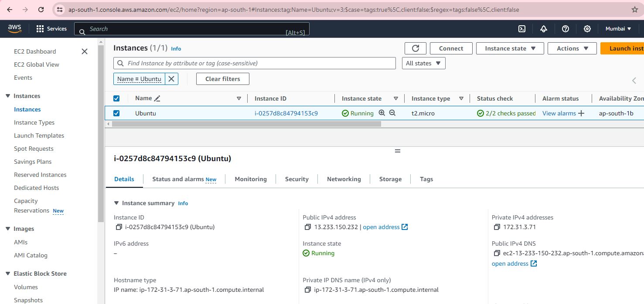
Task: Switch to the Security tab
Action: tap(296, 179)
